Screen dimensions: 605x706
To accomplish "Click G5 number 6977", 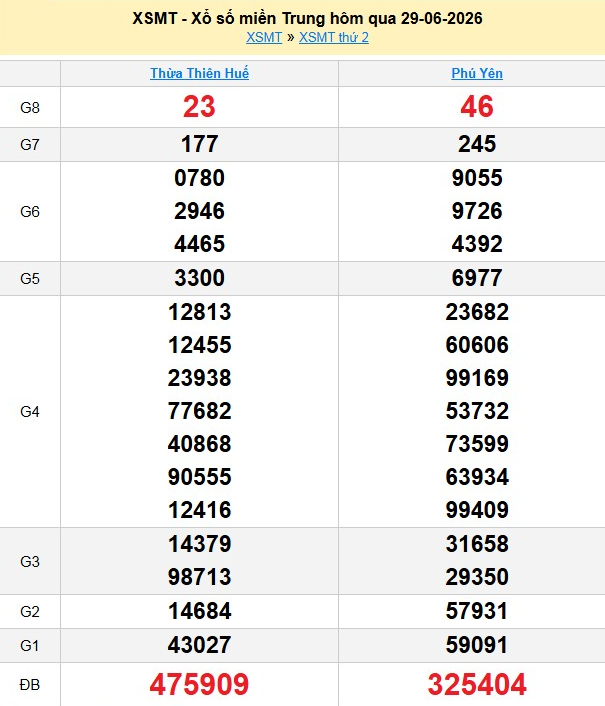I will pos(477,278).
